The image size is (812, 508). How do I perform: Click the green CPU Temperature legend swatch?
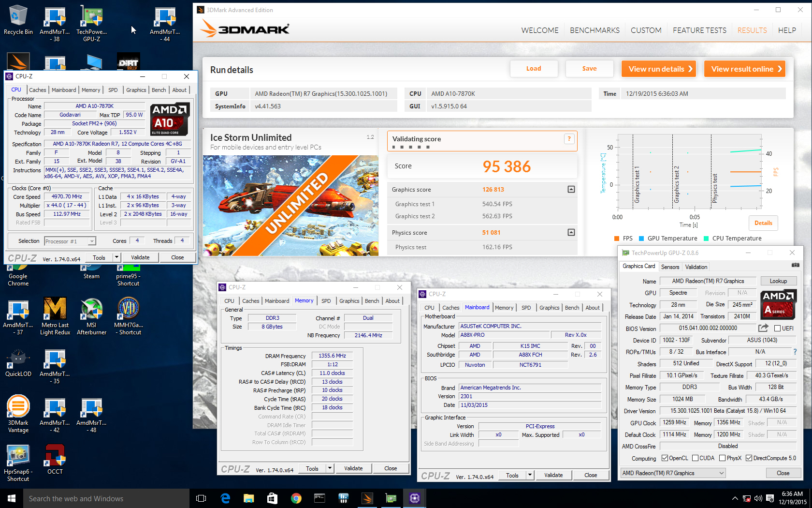(706, 239)
